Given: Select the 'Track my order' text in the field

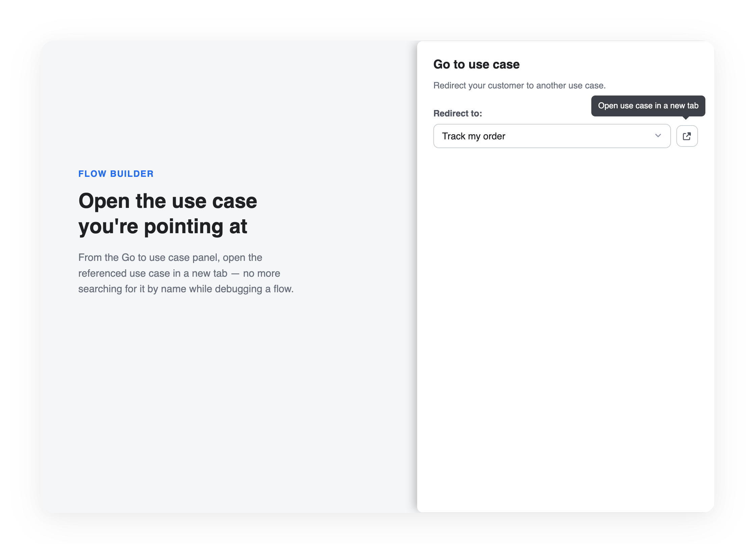Looking at the screenshot, I should pyautogui.click(x=474, y=136).
